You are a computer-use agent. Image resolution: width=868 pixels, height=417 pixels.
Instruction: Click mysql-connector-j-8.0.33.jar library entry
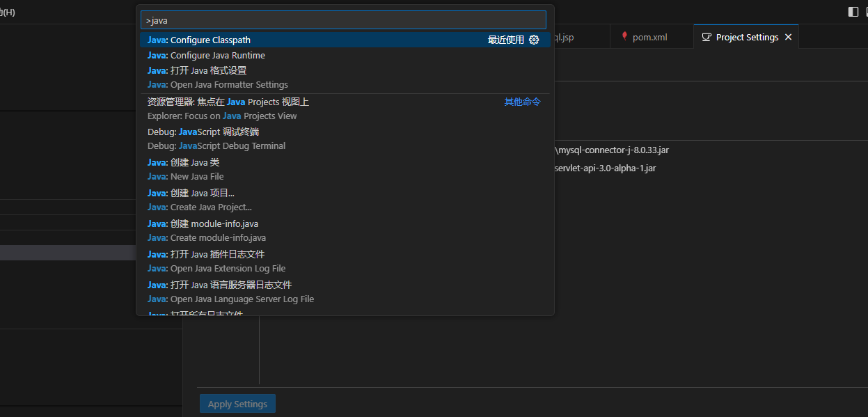612,150
